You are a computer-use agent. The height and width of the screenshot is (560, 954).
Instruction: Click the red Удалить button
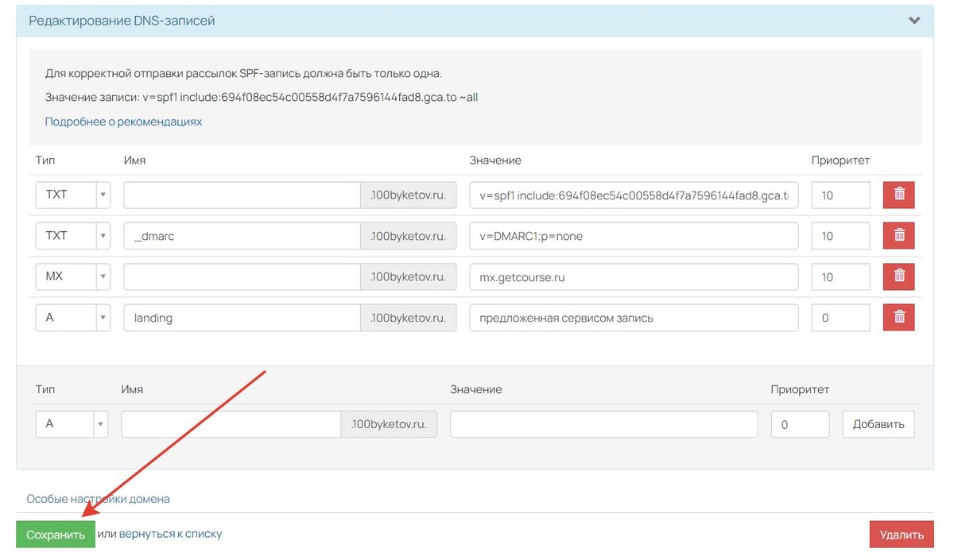pyautogui.click(x=902, y=535)
